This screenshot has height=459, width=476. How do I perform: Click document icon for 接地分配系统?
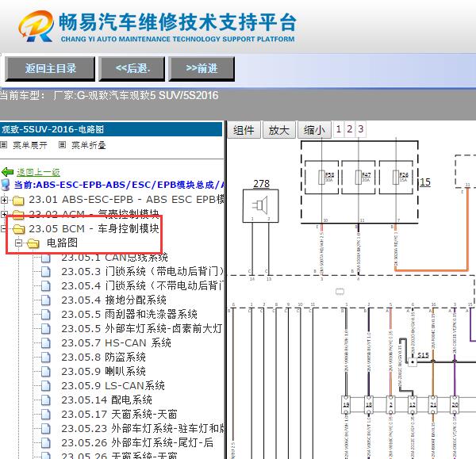pos(46,300)
